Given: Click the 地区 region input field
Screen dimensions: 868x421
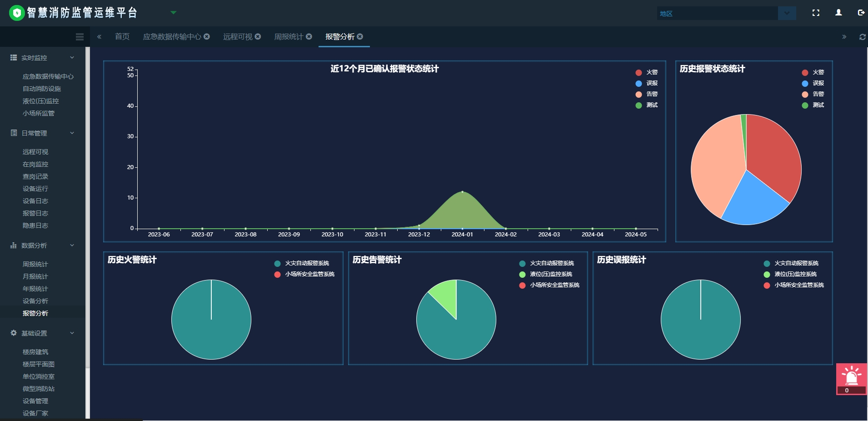Looking at the screenshot, I should 718,13.
